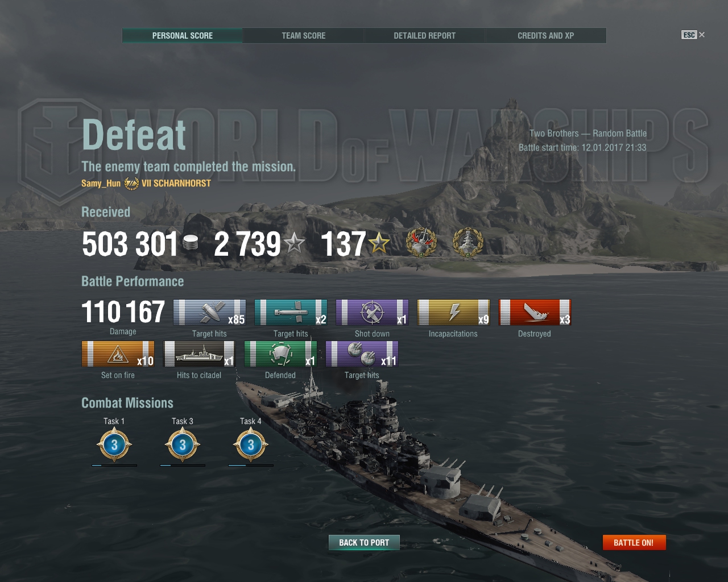This screenshot has height=582, width=728.
Task: Click the main battery Target hits ribbon x85
Action: [x=209, y=313]
